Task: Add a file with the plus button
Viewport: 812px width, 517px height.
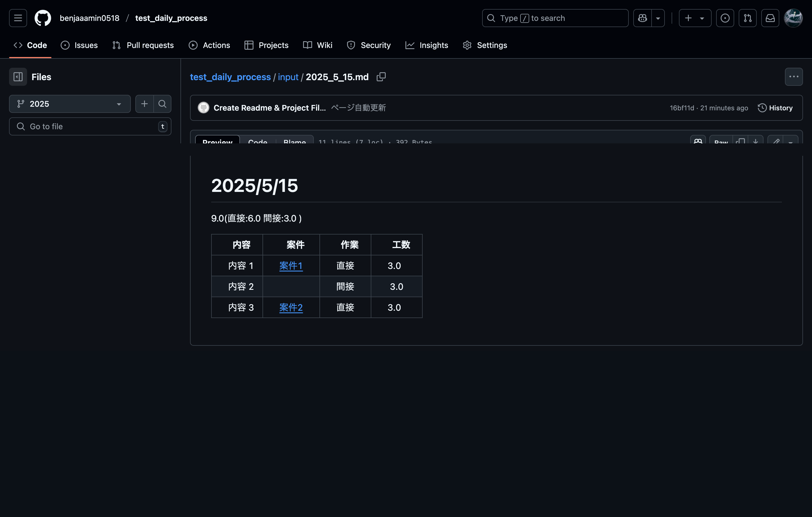Action: [144, 104]
